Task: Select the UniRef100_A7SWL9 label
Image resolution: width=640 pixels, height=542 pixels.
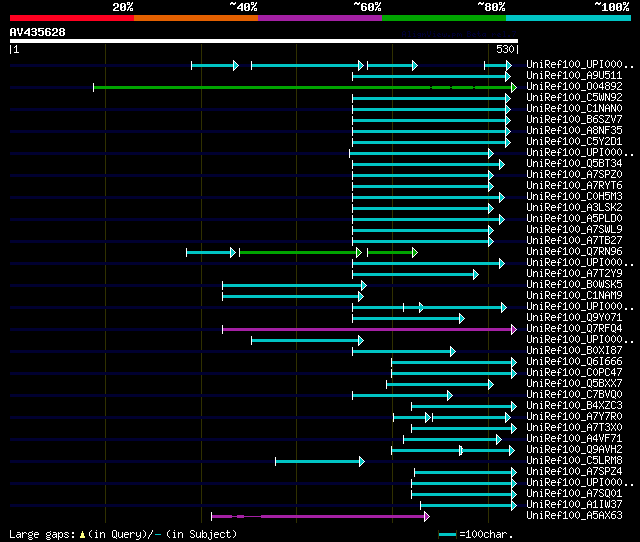Action: click(x=574, y=230)
